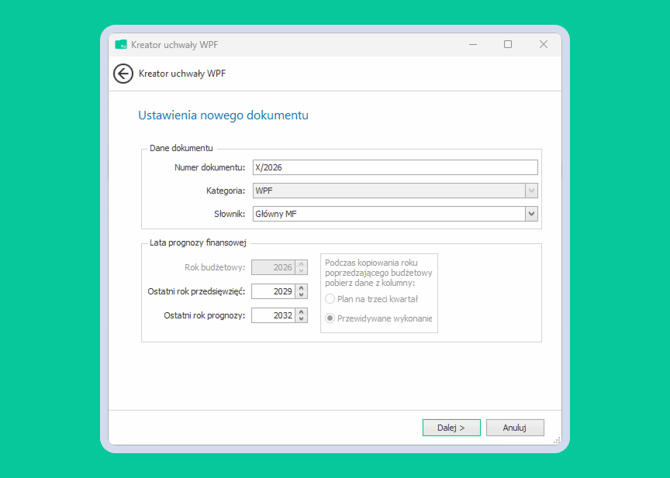This screenshot has width=670, height=478.
Task: Maximize the Kreator uchwały WPF window
Action: point(507,45)
